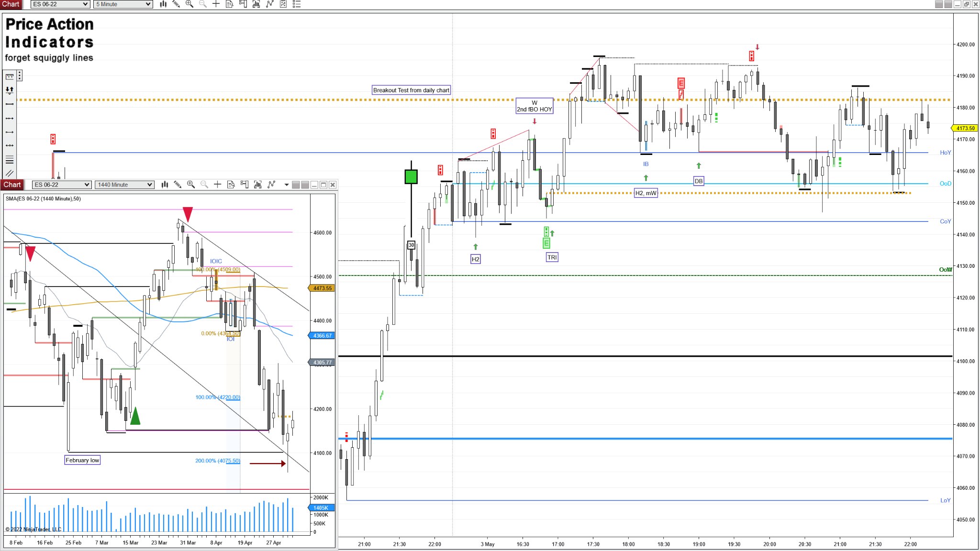Select the double-arrow line tool

[10, 145]
